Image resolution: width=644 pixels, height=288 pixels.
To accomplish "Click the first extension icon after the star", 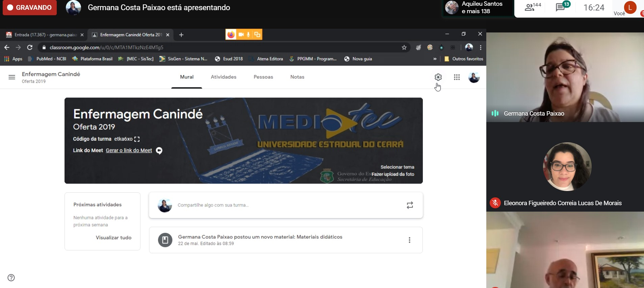I will click(x=418, y=47).
